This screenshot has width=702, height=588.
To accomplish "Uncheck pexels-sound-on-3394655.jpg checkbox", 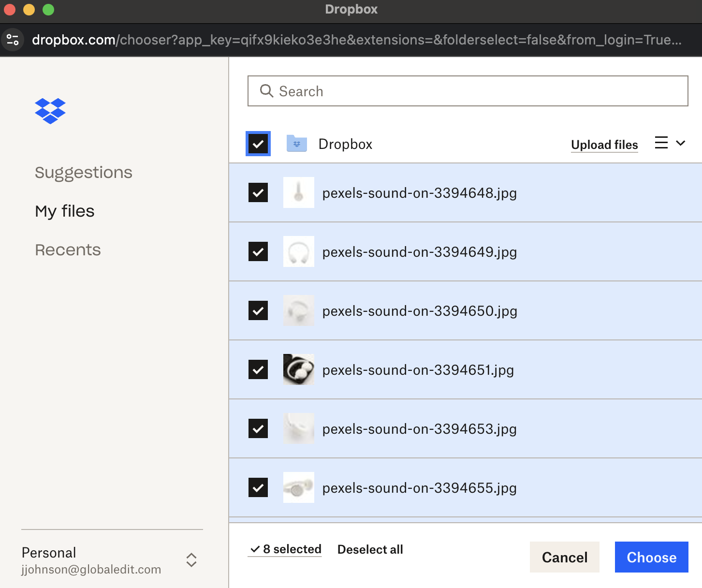I will point(258,487).
